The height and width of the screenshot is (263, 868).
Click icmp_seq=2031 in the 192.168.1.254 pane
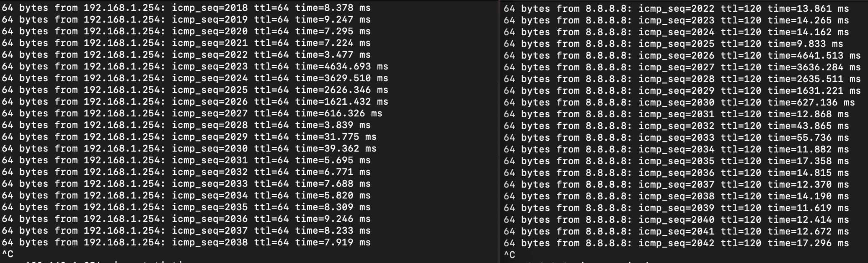(x=209, y=160)
